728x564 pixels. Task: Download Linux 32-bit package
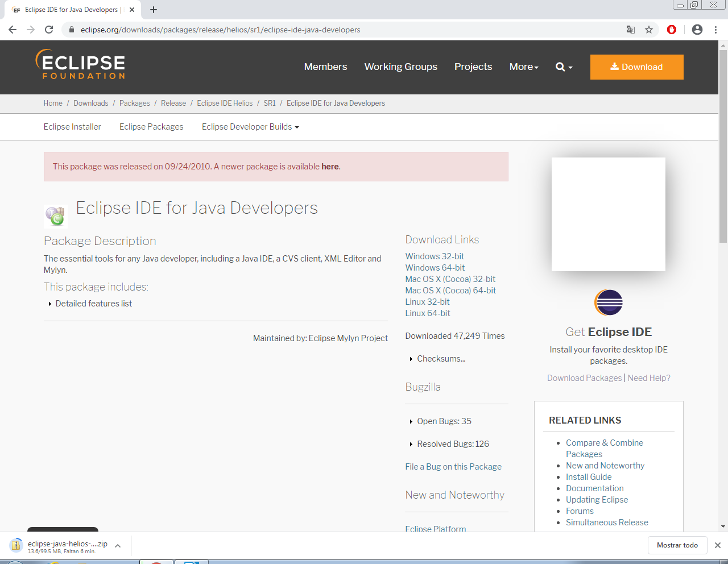point(427,302)
